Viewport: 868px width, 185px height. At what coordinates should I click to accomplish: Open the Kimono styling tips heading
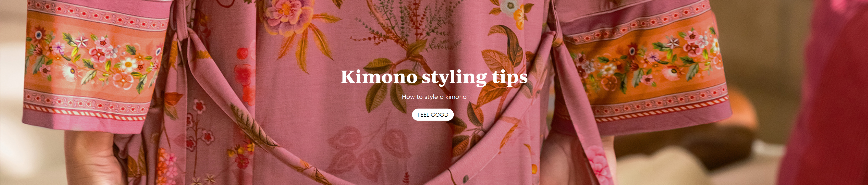[x=434, y=77]
